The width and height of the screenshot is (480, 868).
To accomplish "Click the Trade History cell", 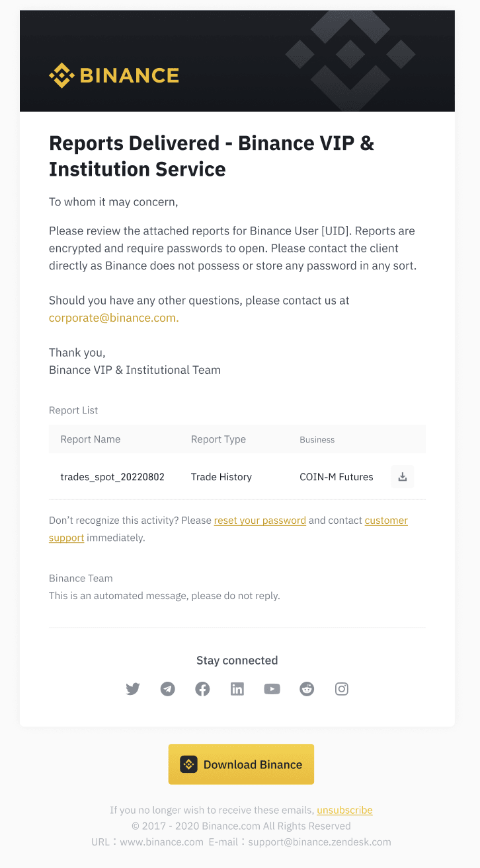I will click(221, 477).
